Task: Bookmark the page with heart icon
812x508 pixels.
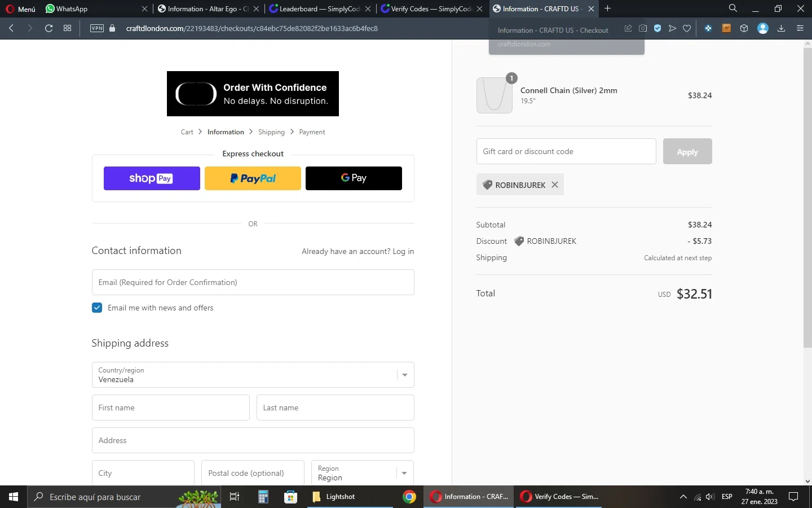Action: pos(687,28)
